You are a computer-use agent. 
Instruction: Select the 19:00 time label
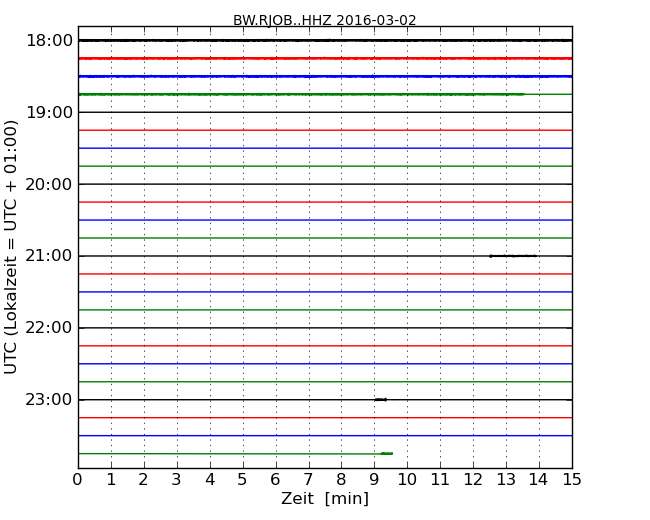click(49, 112)
